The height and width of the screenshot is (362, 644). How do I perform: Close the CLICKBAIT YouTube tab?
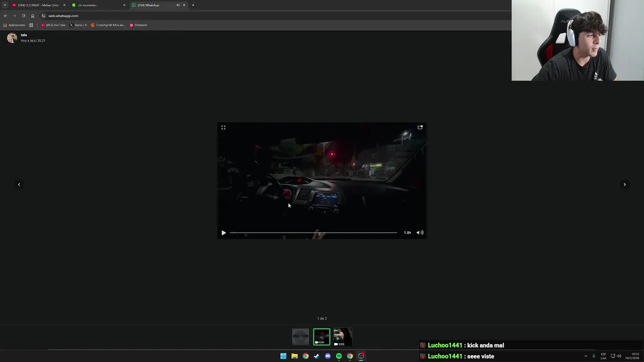[64, 5]
